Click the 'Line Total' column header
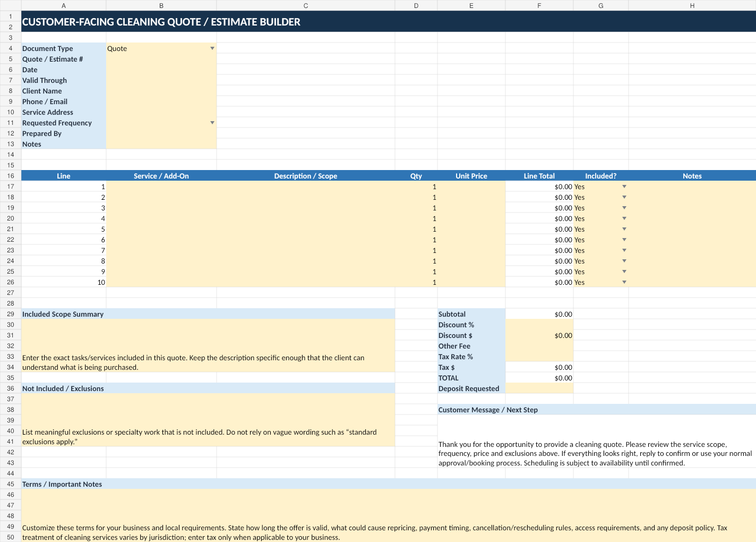 pyautogui.click(x=539, y=176)
